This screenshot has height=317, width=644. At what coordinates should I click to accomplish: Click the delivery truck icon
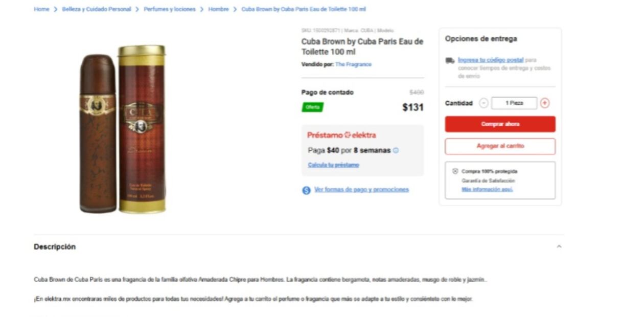pos(450,60)
